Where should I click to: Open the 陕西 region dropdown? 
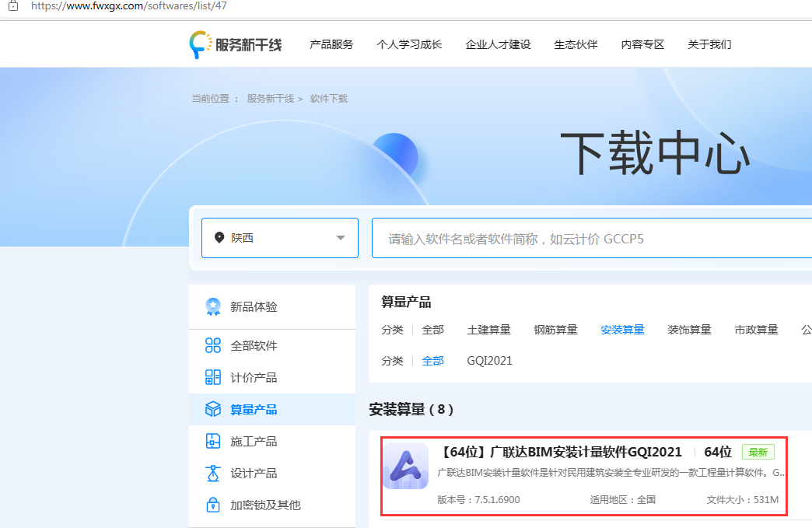point(280,238)
